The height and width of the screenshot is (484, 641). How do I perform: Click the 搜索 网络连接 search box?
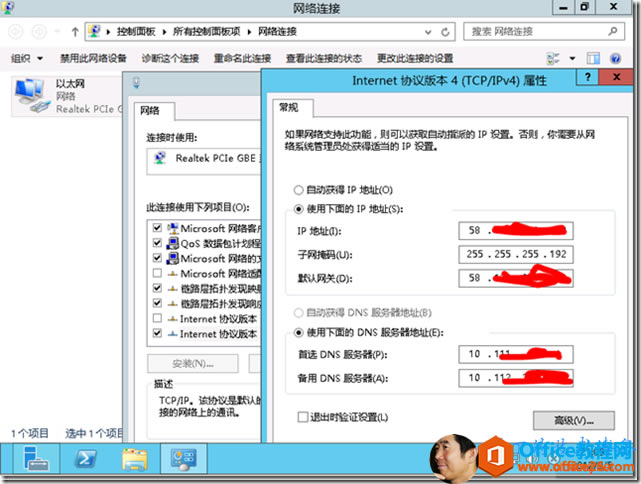coord(544,31)
